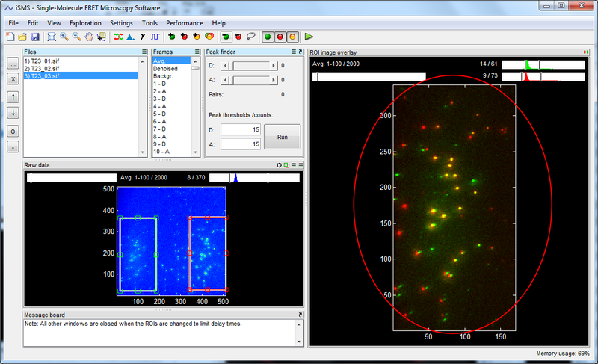Open file using the folder toolbar icon
This screenshot has width=598, height=364.
[x=24, y=36]
